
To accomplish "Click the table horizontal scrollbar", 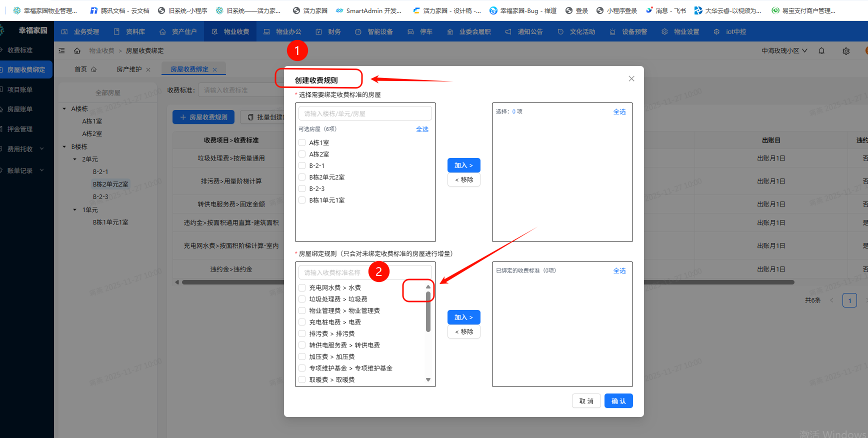I will point(488,282).
